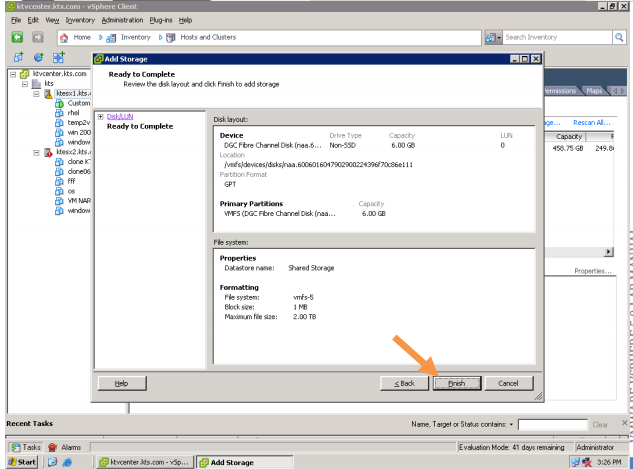Click the blue globe toolbar icon
Image resolution: width=633 pixels, height=469 pixels.
coord(38,57)
